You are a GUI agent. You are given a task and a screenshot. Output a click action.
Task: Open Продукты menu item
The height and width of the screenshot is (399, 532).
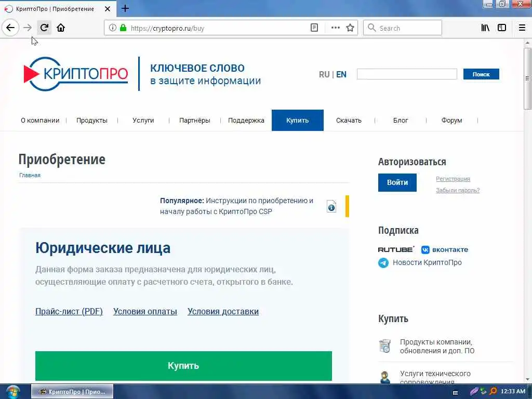92,121
